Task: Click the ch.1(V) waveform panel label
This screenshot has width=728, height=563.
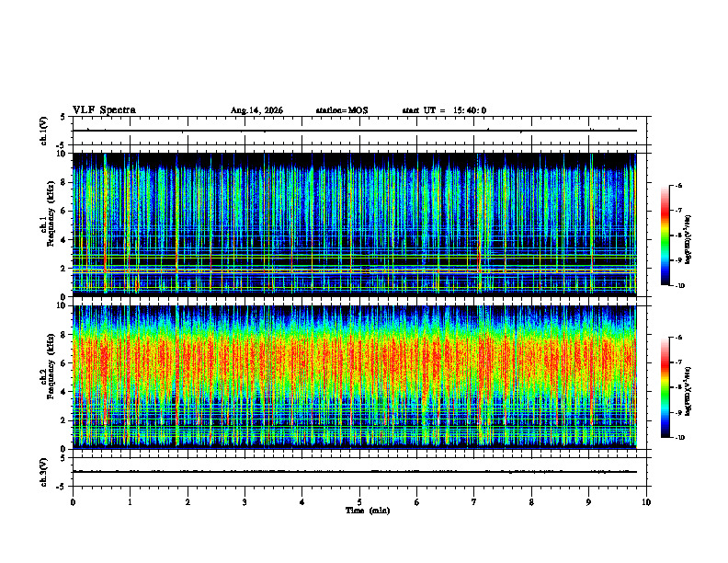Action: tap(44, 131)
